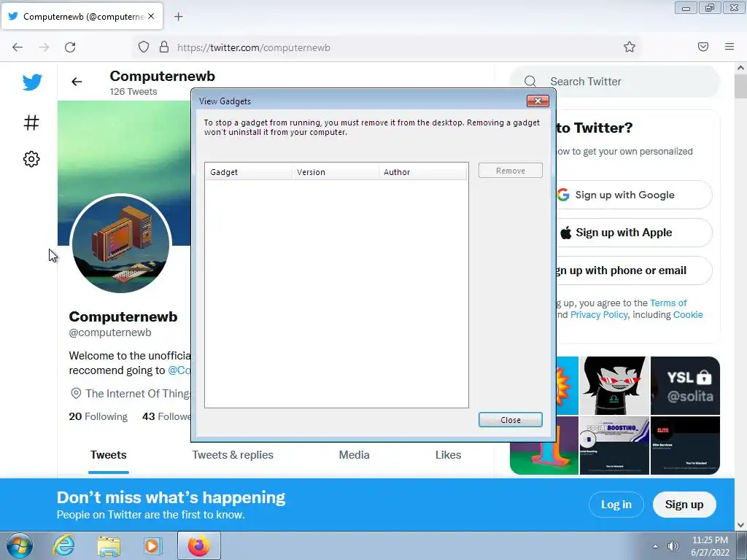This screenshot has width=747, height=560.
Task: Switch to Tweets & replies tab
Action: click(x=233, y=455)
